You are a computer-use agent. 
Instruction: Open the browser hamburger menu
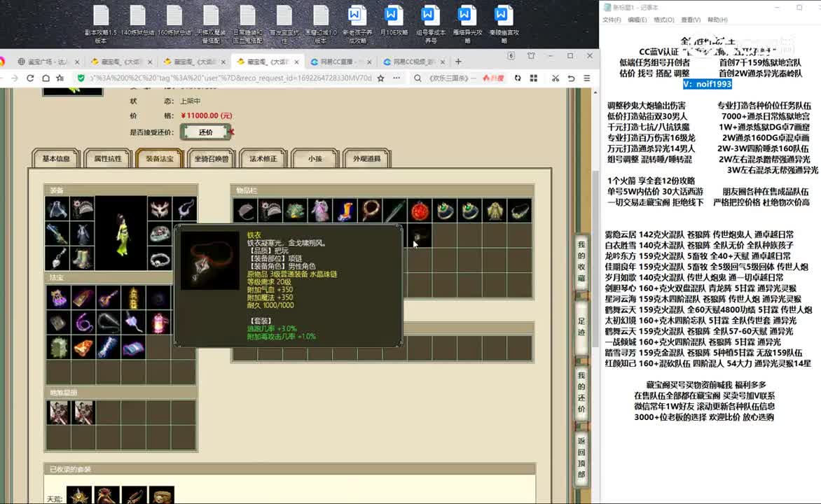click(x=587, y=78)
